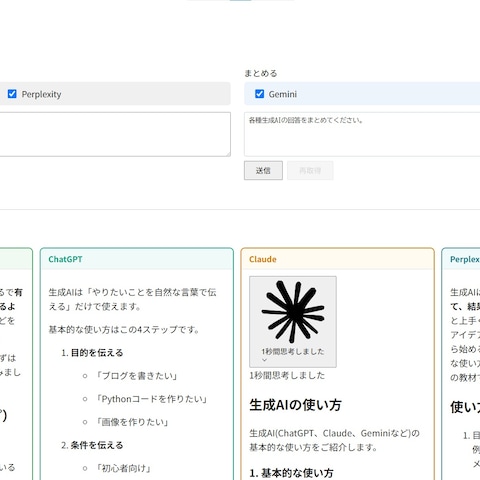This screenshot has height=480, width=480.
Task: Uncheck the Perplexity checkbox
Action: click(x=12, y=94)
